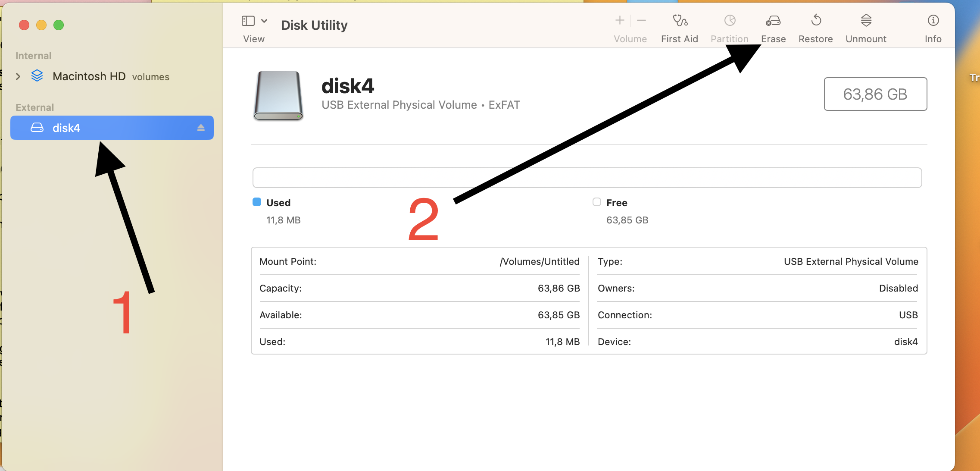Click the Erase toolbar label
980x471 pixels.
(x=773, y=39)
